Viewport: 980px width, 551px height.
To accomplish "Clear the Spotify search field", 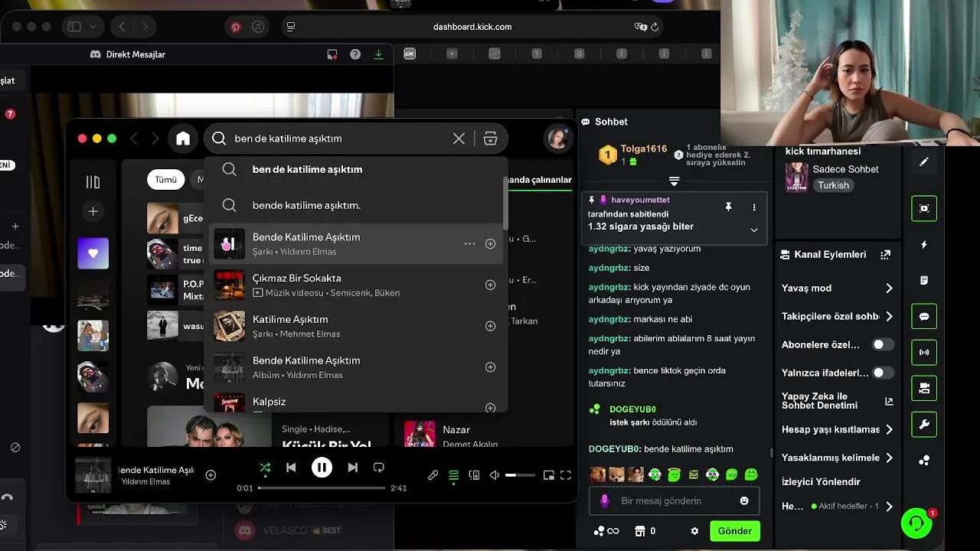I will [x=459, y=139].
